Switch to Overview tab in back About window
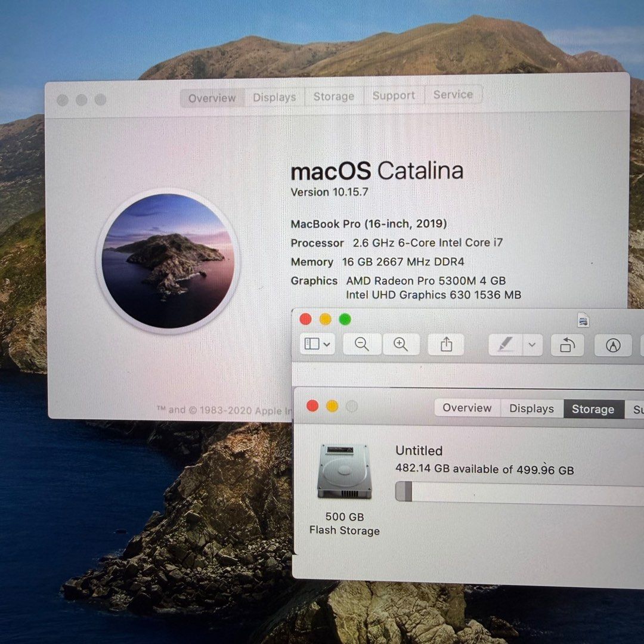This screenshot has width=644, height=644. pyautogui.click(x=212, y=98)
